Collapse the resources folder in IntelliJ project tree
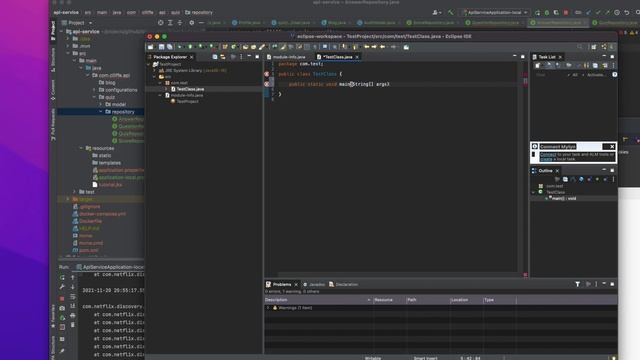 point(81,148)
